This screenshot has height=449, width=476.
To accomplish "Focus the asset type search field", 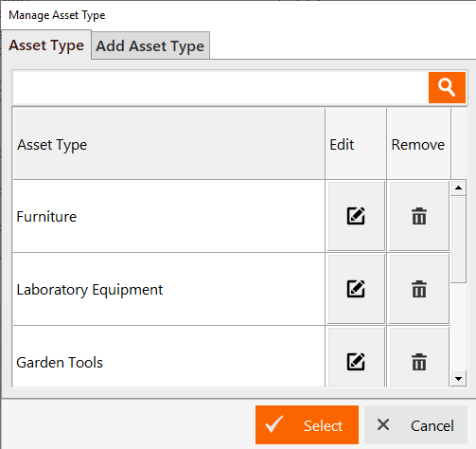I will tap(220, 87).
